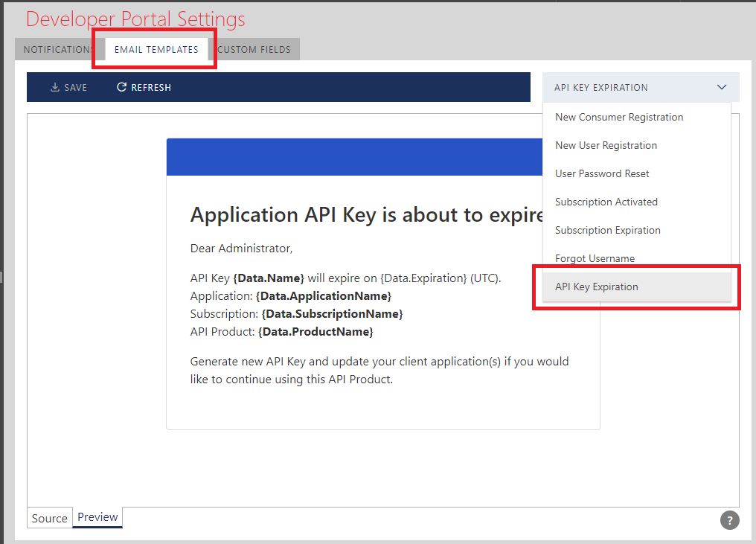Switch editor to Preview view

(97, 517)
